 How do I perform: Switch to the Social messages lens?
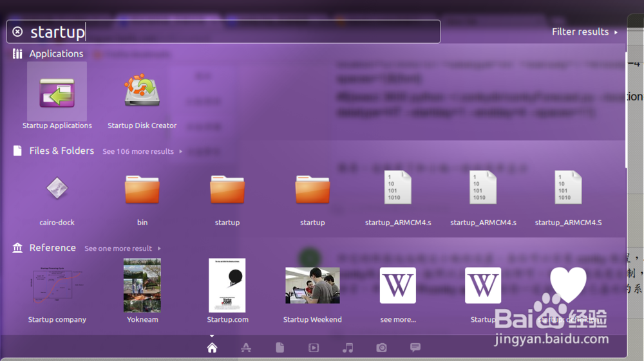tap(415, 348)
